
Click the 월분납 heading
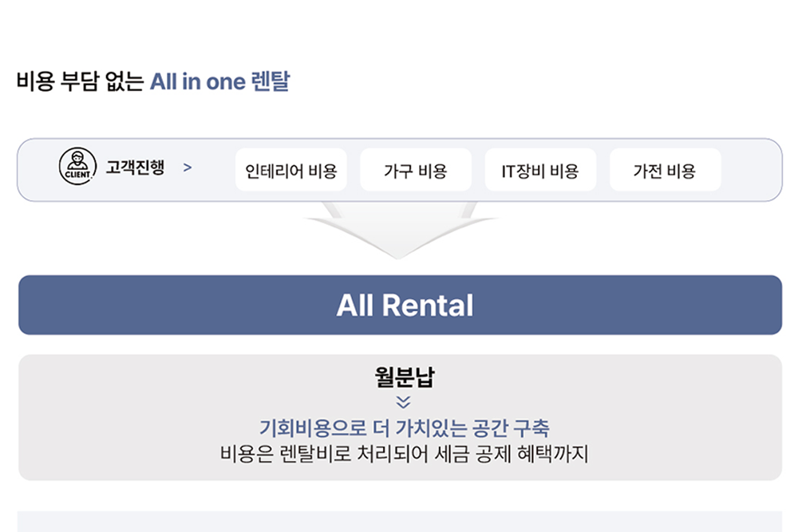coord(404,377)
